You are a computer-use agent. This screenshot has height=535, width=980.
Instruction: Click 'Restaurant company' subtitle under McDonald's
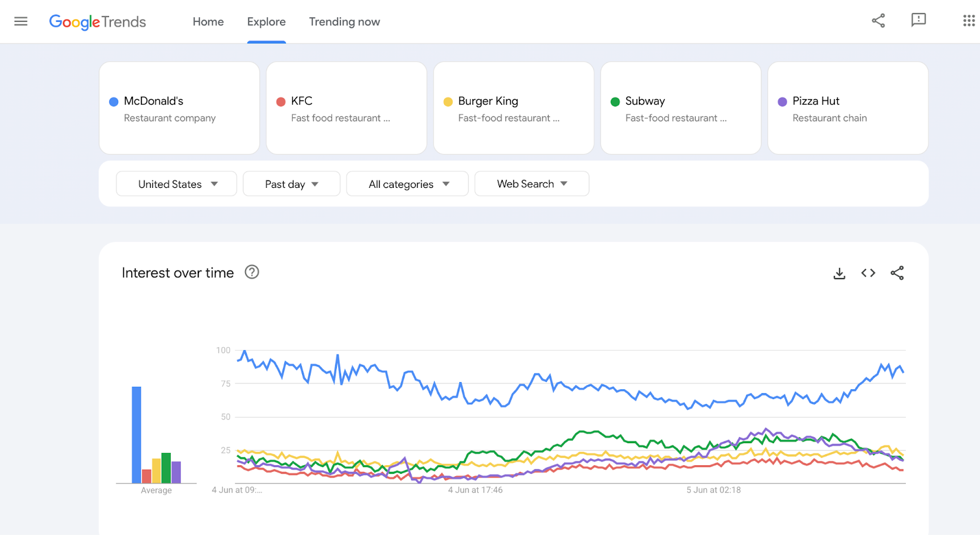170,118
